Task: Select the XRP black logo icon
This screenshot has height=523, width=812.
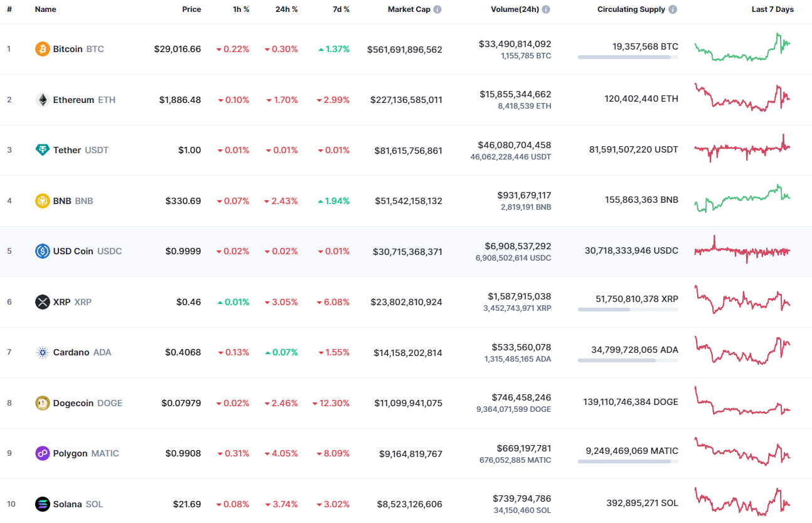Action: tap(41, 301)
